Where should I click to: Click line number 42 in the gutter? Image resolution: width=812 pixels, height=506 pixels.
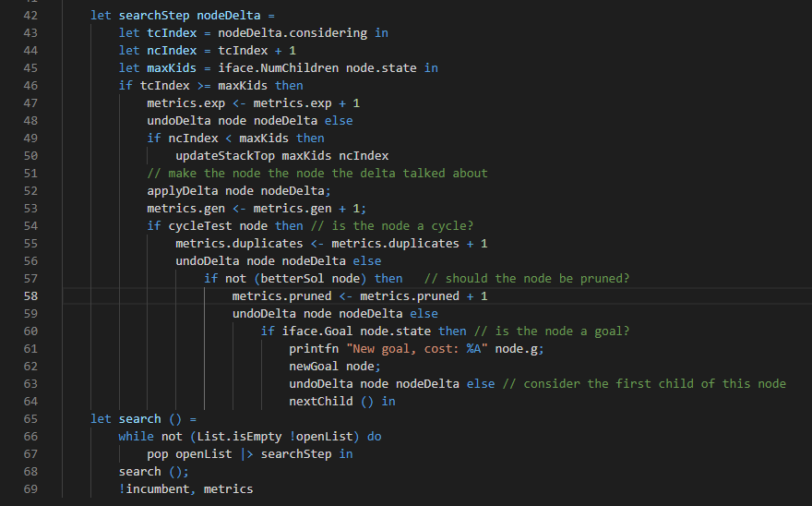click(x=30, y=16)
